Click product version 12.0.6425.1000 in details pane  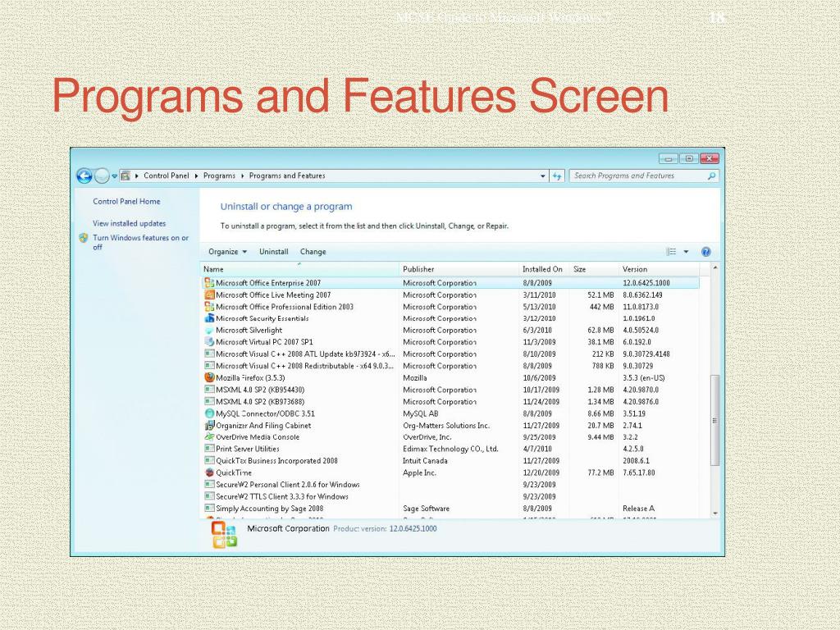coord(413,529)
